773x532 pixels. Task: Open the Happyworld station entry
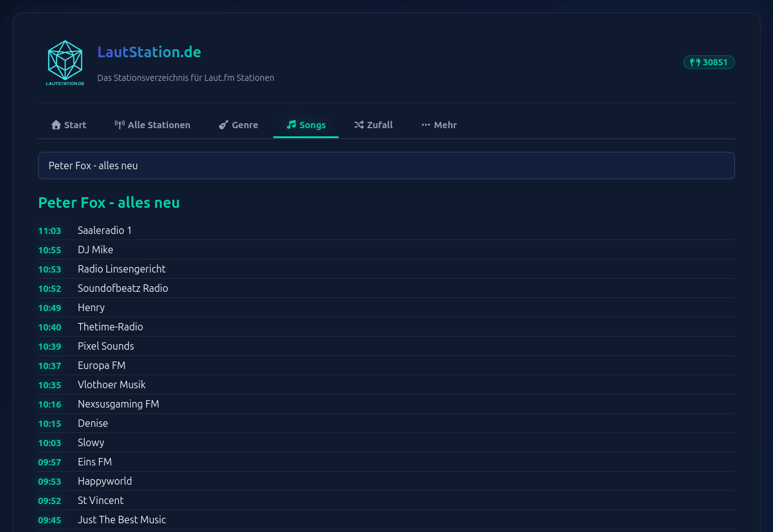[x=105, y=481]
